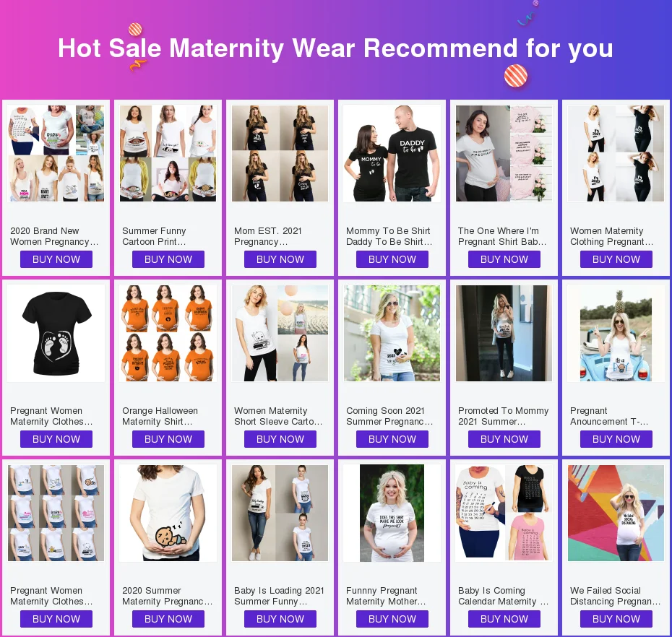
Task: Click BUY NOW under 2020 Brand New Women Pregnancy
Action: [56, 259]
